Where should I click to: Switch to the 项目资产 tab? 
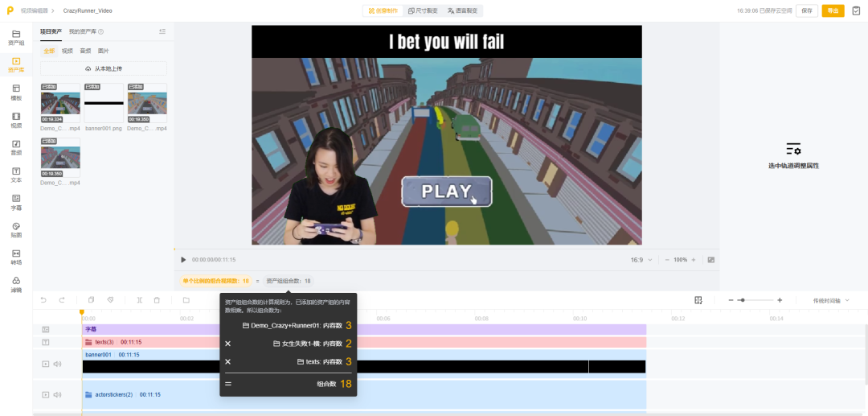[x=51, y=31]
